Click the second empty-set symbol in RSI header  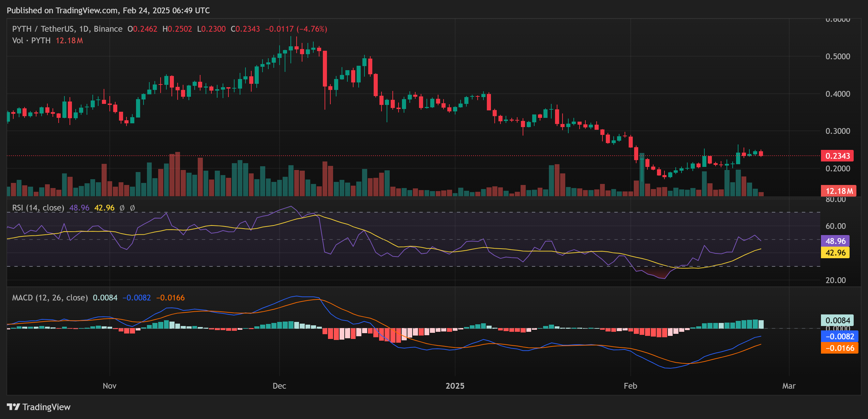pos(133,207)
